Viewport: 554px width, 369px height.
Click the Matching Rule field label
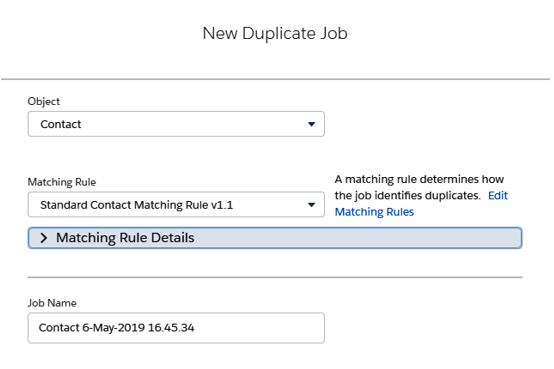(x=62, y=182)
